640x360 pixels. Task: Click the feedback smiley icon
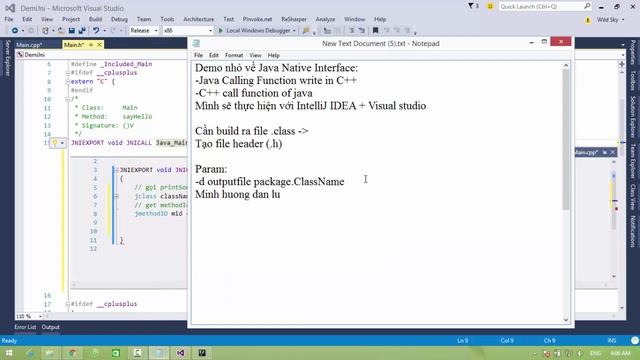coord(490,7)
